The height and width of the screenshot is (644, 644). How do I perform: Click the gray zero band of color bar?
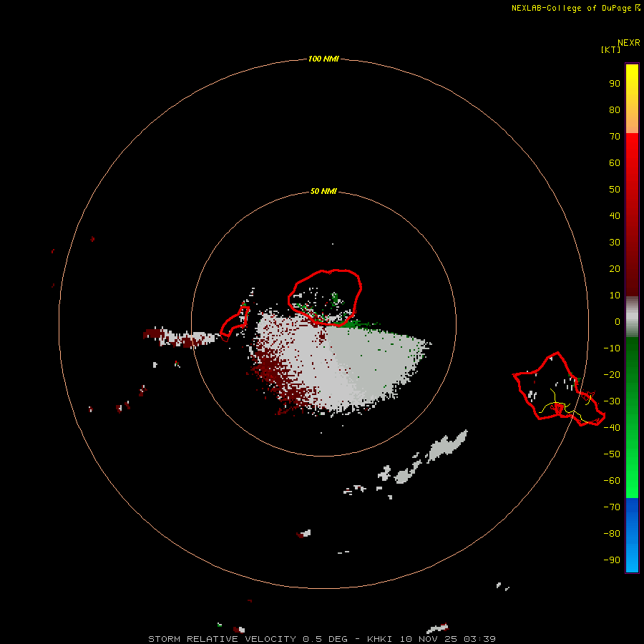pyautogui.click(x=632, y=317)
